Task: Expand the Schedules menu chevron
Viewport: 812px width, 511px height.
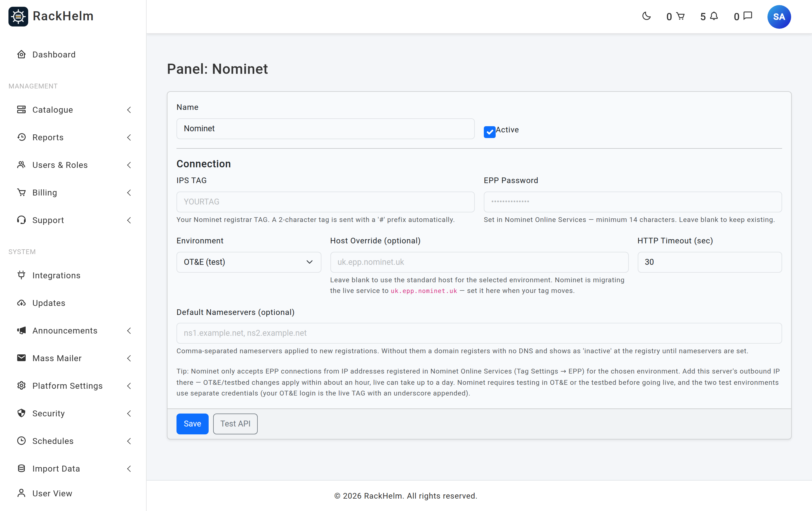Action: (129, 441)
